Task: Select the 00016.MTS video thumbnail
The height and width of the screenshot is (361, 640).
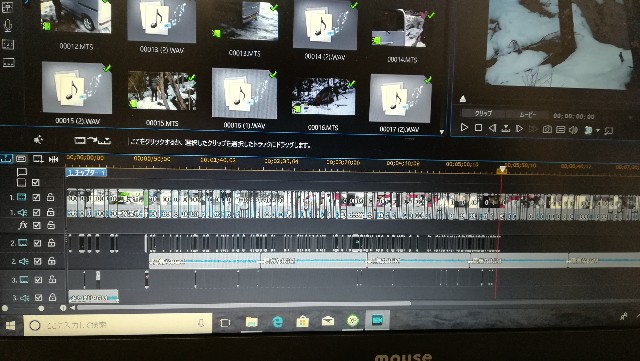Action: [x=323, y=96]
